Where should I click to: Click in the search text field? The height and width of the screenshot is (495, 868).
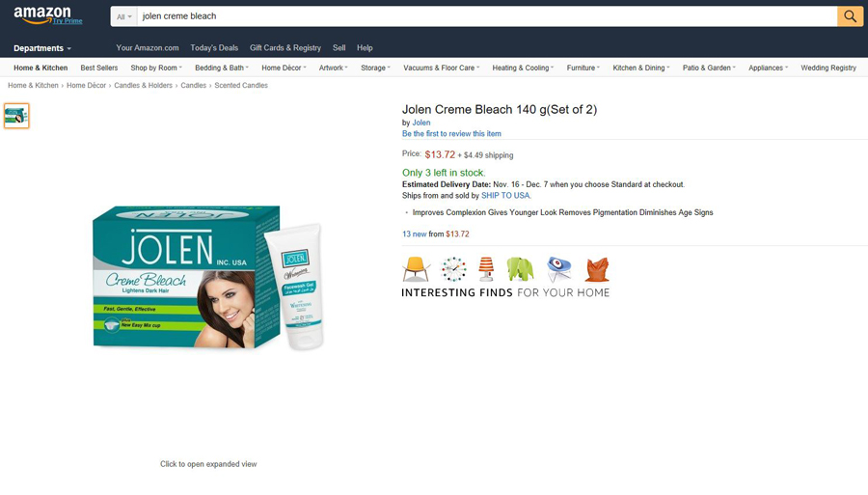tap(487, 16)
